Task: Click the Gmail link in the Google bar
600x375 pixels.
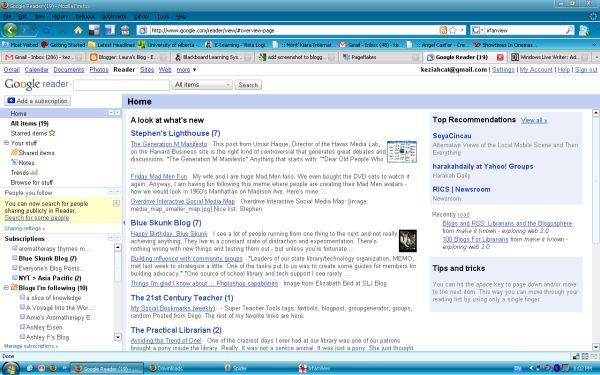Action: tap(12, 70)
